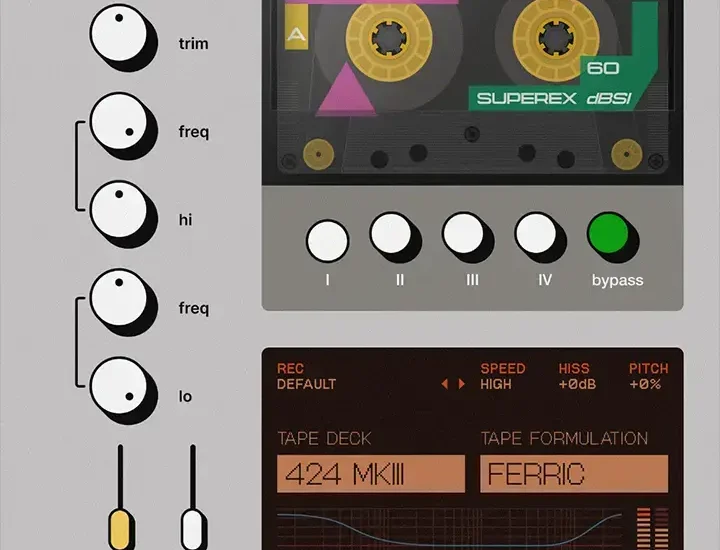This screenshot has width=720, height=550.
Task: Select tape type III button
Action: click(463, 233)
